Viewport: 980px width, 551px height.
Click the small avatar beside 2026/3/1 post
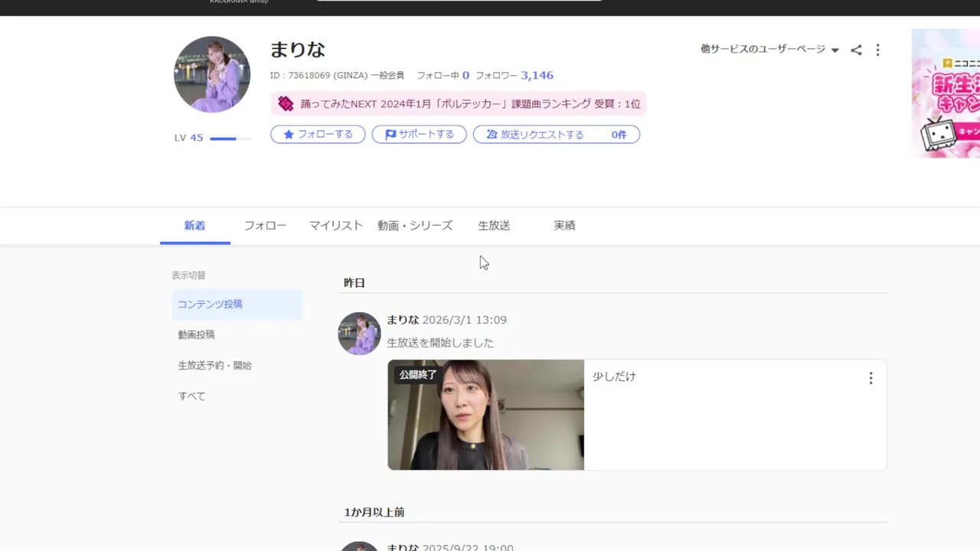359,333
